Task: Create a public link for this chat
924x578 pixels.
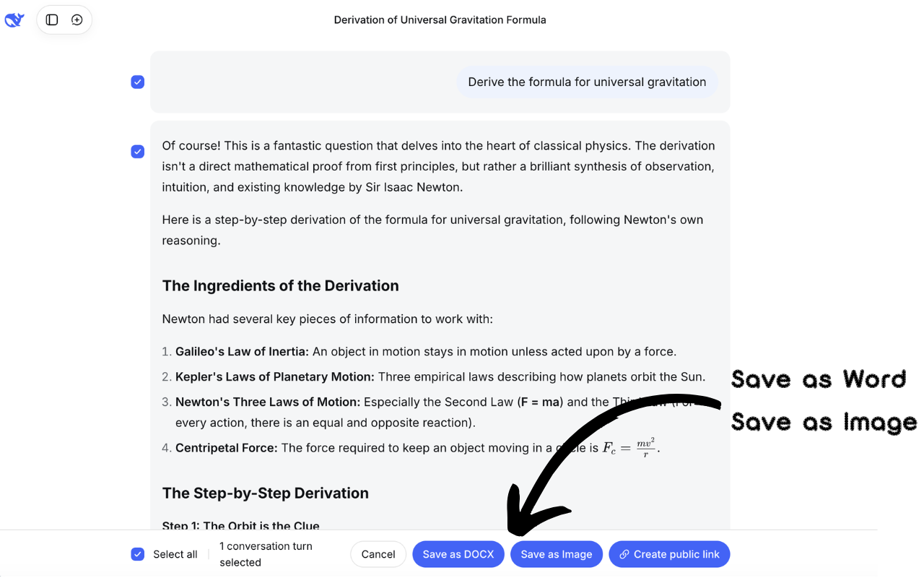Action: 669,554
